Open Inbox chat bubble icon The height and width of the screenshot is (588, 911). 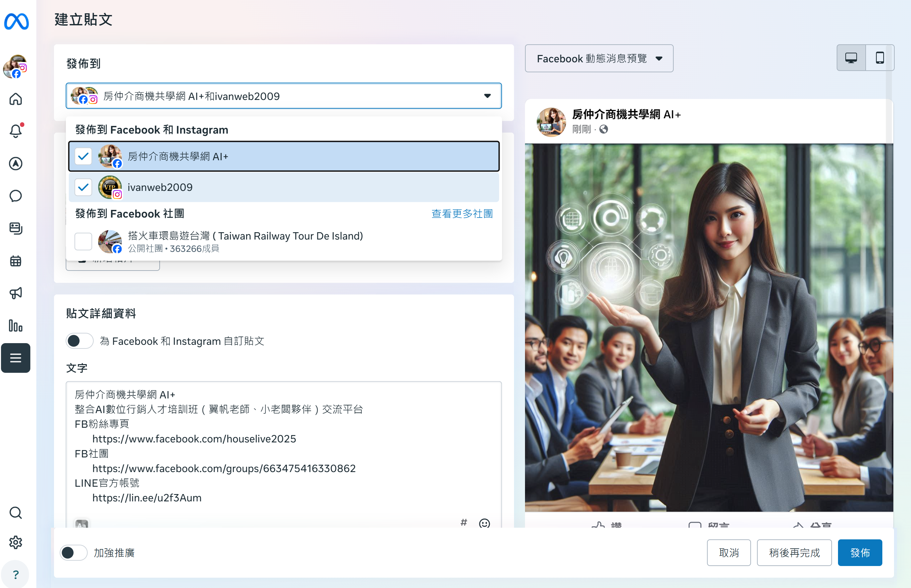[x=16, y=196]
